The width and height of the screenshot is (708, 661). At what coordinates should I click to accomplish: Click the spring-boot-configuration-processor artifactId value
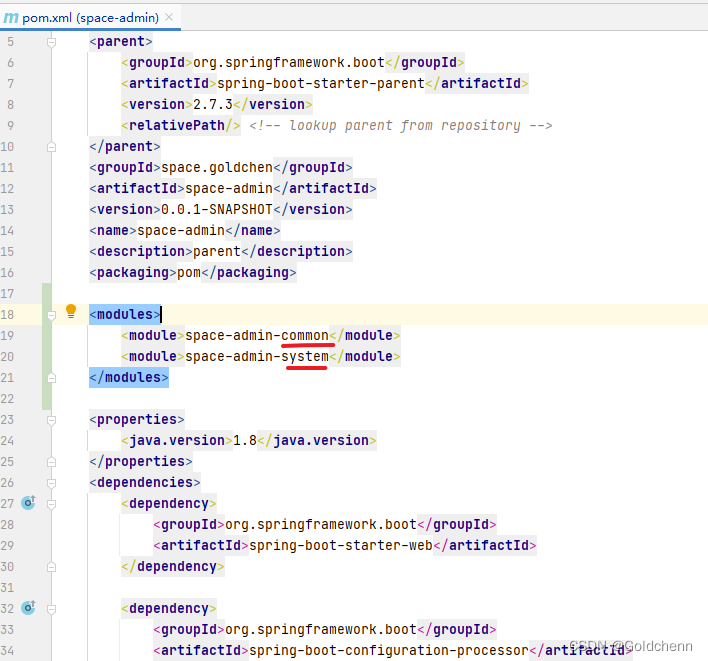tap(389, 651)
